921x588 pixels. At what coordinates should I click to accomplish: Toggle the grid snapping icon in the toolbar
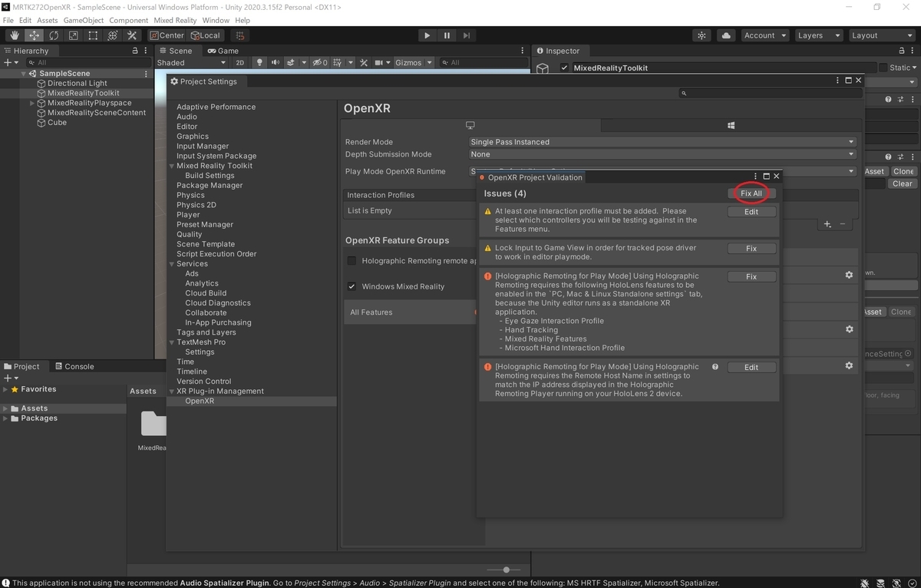pos(240,35)
